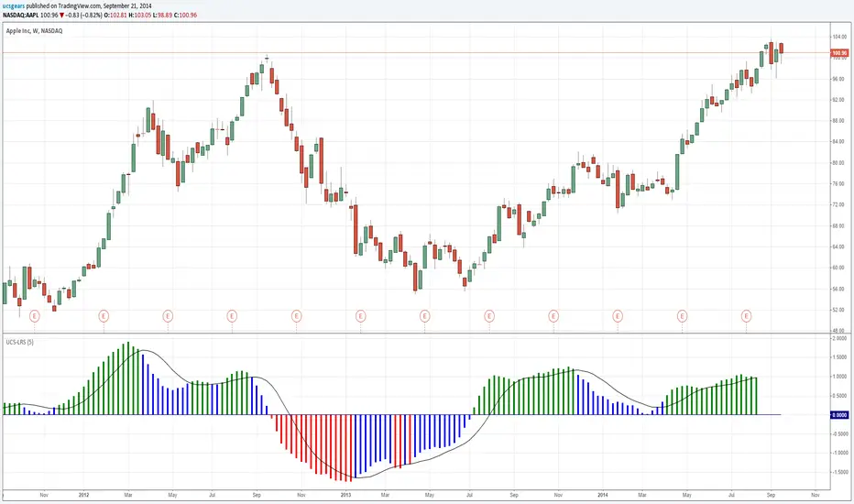Open the April 2013 earnings E marker

click(x=425, y=316)
